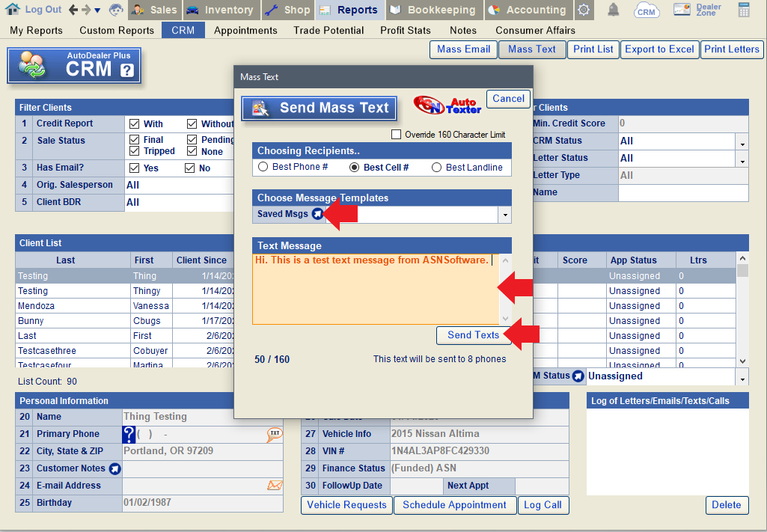Enable Override 160 Character Limit
Screen dimensions: 767x532
coord(396,135)
